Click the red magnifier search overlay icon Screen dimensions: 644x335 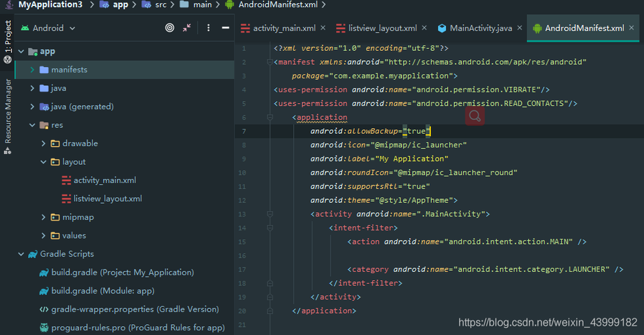tap(475, 116)
